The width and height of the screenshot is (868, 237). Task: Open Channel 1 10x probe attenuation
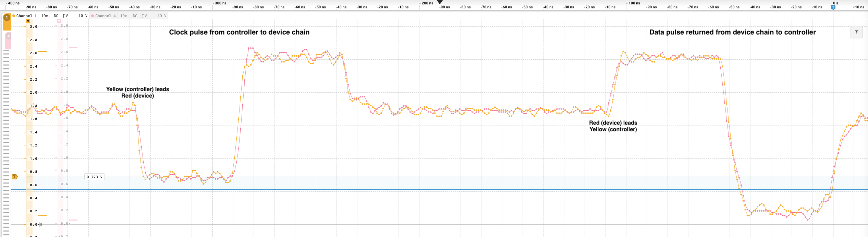click(45, 16)
